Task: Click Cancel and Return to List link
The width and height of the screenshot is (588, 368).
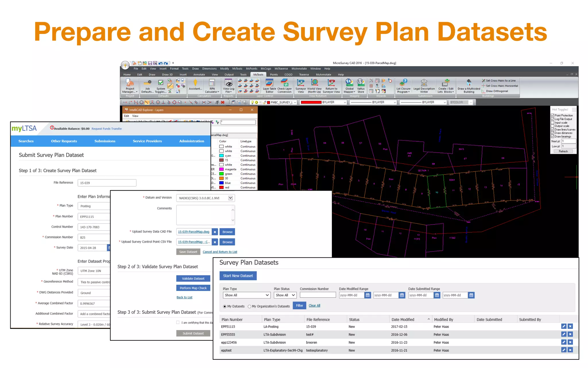Action: tap(220, 252)
